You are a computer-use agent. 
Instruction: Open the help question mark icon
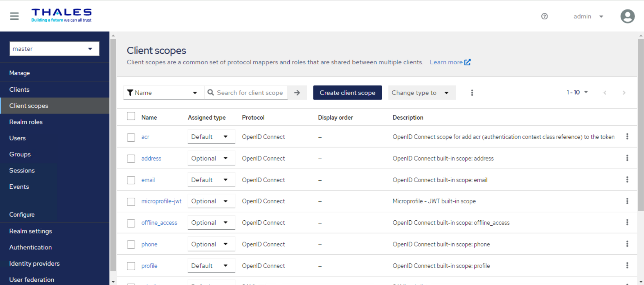pos(544,16)
